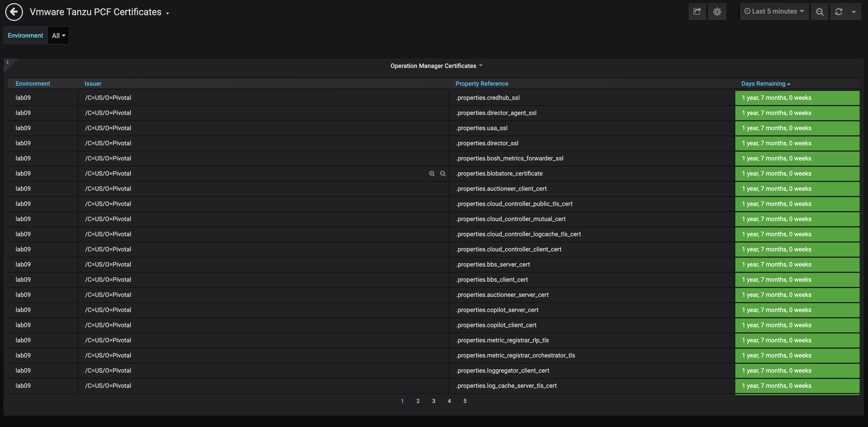The image size is (868, 427).
Task: Go back using the arrow circle icon
Action: (14, 12)
